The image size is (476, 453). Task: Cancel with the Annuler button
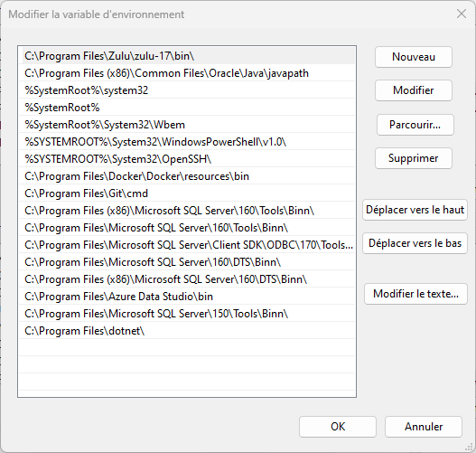point(424,427)
